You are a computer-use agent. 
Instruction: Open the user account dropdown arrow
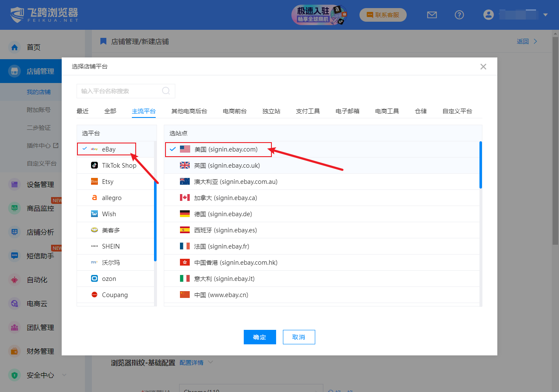point(545,15)
